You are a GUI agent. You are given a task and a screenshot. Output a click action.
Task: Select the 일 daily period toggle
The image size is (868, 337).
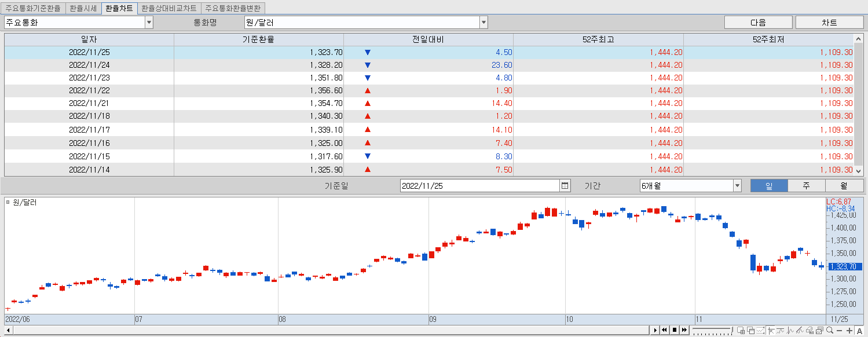(769, 185)
